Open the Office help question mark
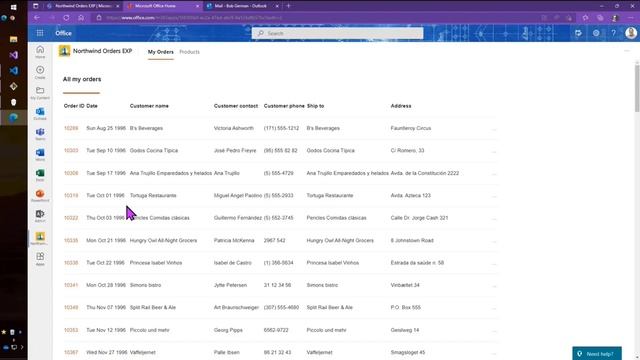The image size is (640, 360). pos(613,33)
